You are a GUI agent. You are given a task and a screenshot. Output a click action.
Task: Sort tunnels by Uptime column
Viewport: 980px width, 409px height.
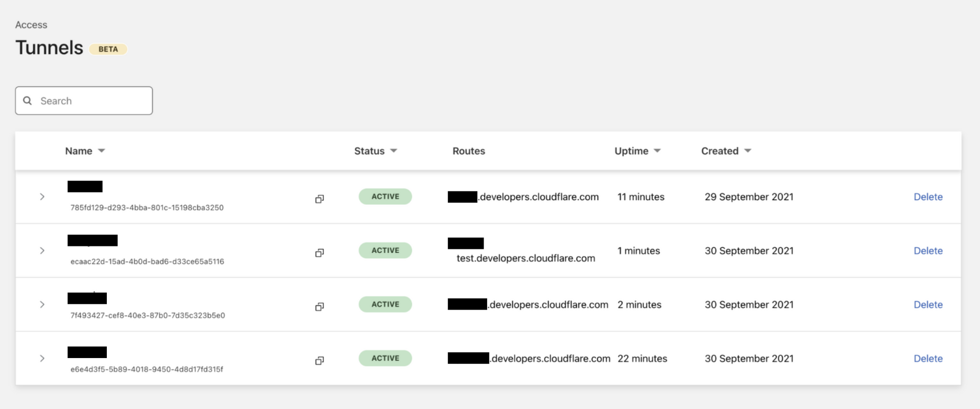637,151
